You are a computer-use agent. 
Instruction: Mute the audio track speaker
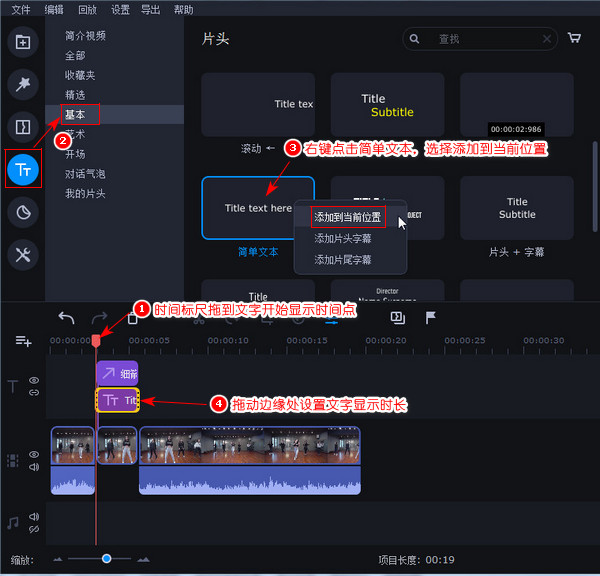[34, 517]
